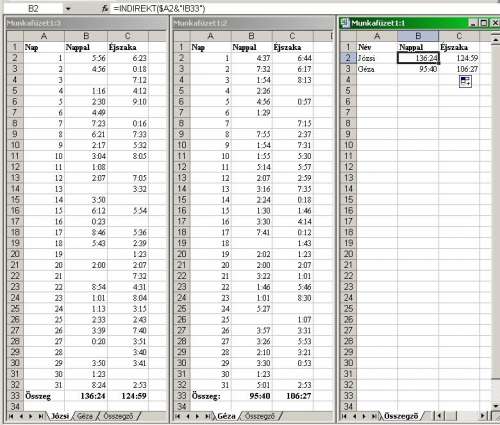
Task: Click value 6:44 in row 2 of Munkafüzet1:2
Action: (x=293, y=58)
